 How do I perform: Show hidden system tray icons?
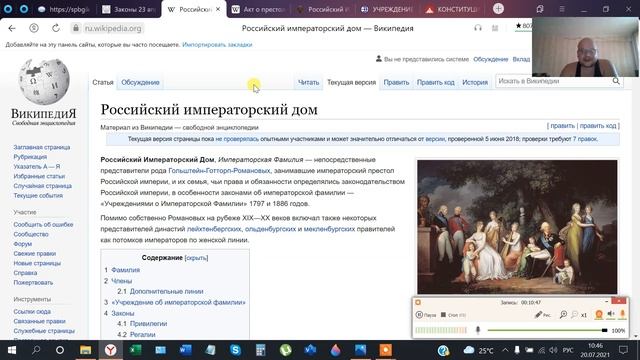click(505, 350)
